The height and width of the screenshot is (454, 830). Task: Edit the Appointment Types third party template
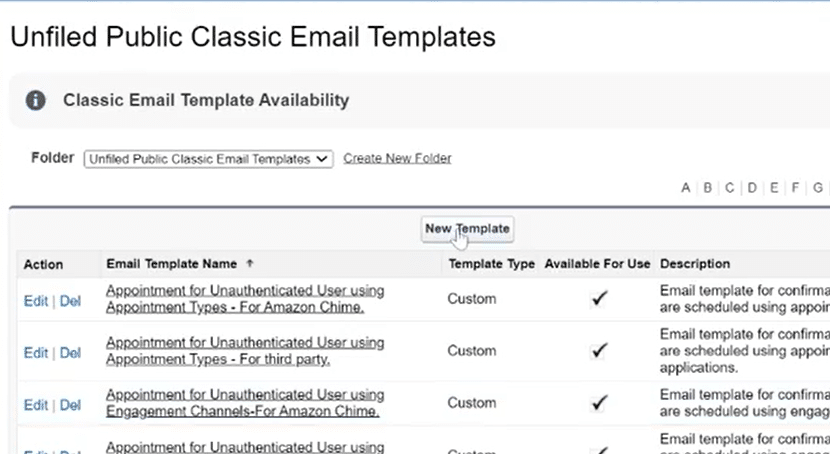tap(35, 353)
